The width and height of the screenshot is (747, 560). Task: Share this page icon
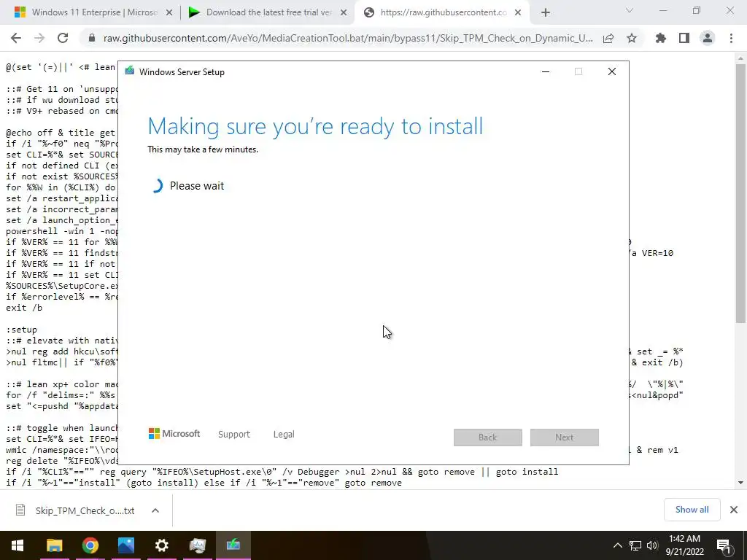(x=608, y=38)
